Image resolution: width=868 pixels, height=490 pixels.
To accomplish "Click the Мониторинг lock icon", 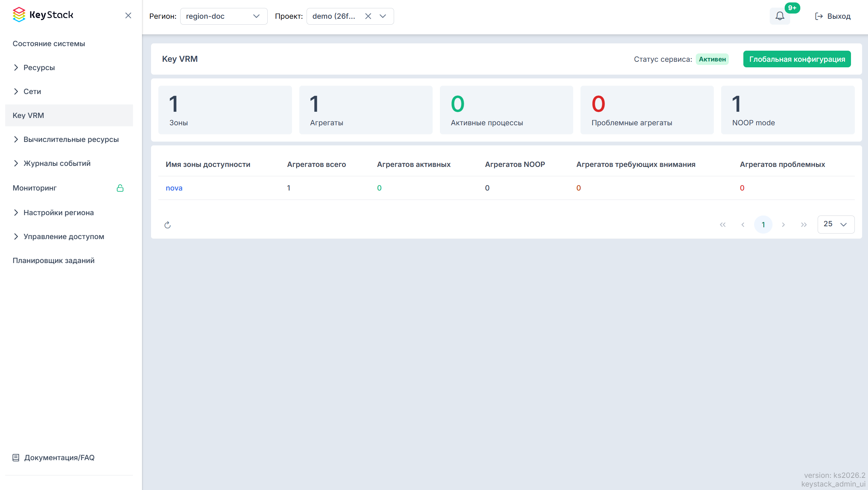I will point(120,188).
